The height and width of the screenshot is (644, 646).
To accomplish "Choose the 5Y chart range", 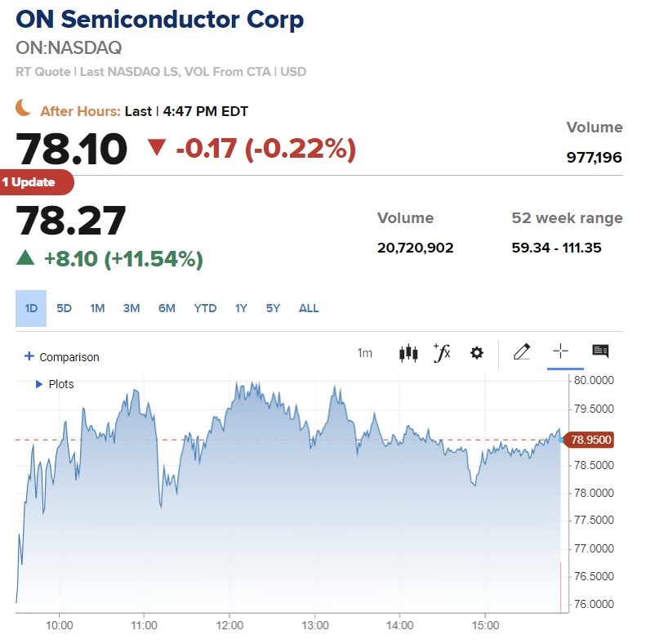I will coord(273,308).
